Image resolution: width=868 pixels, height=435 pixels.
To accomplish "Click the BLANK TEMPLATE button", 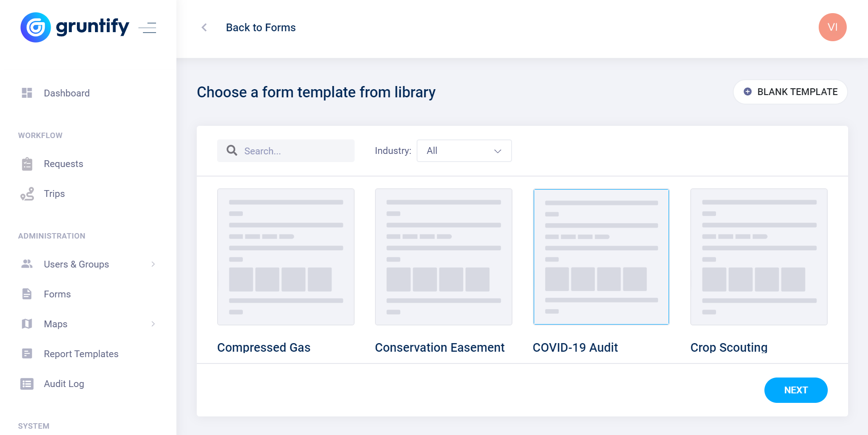I will (x=790, y=92).
